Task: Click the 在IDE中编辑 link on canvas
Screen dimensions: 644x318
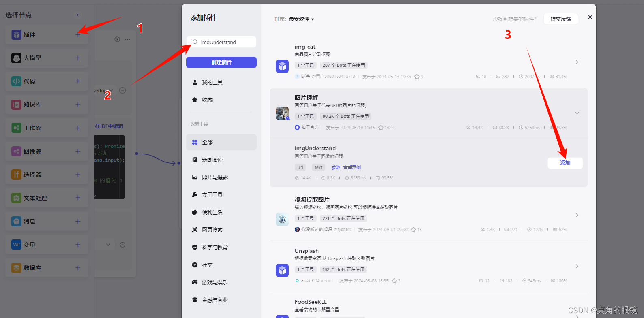Action: [109, 126]
